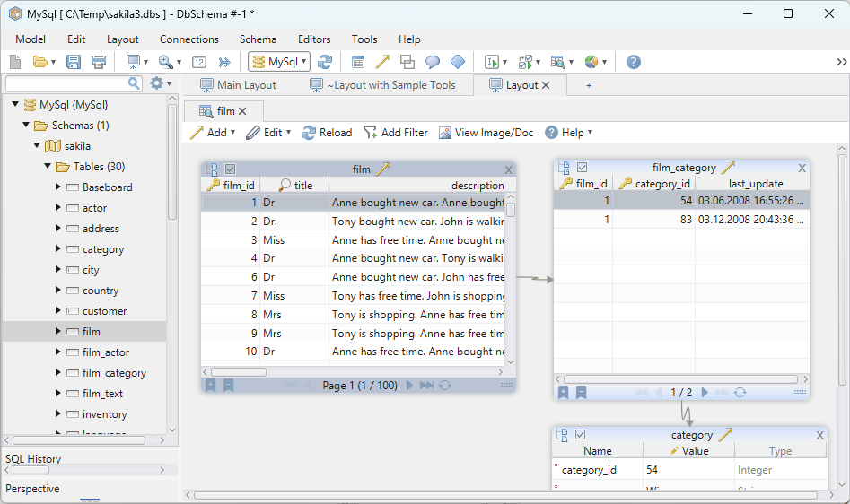Click the number 12 toolbar icon
Viewport: 850px width, 504px height.
[x=199, y=62]
